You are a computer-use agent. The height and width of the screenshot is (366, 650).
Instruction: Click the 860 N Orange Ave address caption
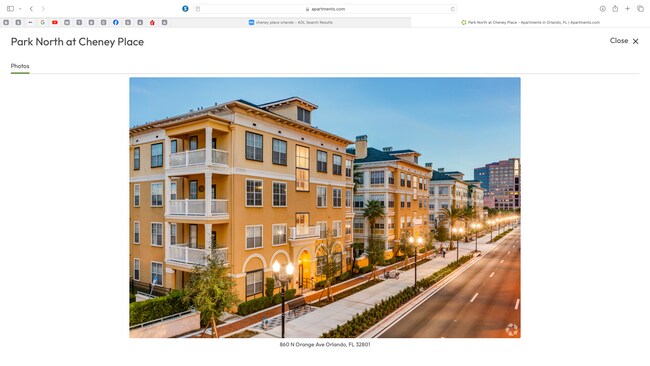[325, 344]
